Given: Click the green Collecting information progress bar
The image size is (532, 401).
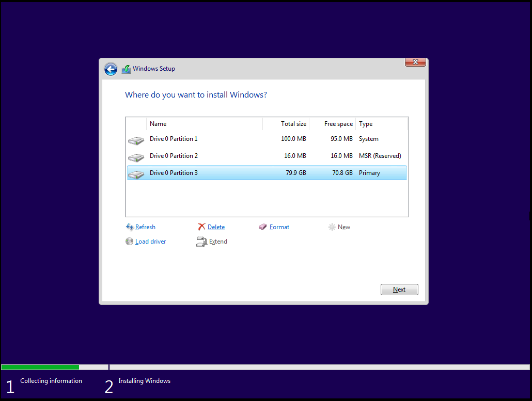Looking at the screenshot, I should click(40, 367).
